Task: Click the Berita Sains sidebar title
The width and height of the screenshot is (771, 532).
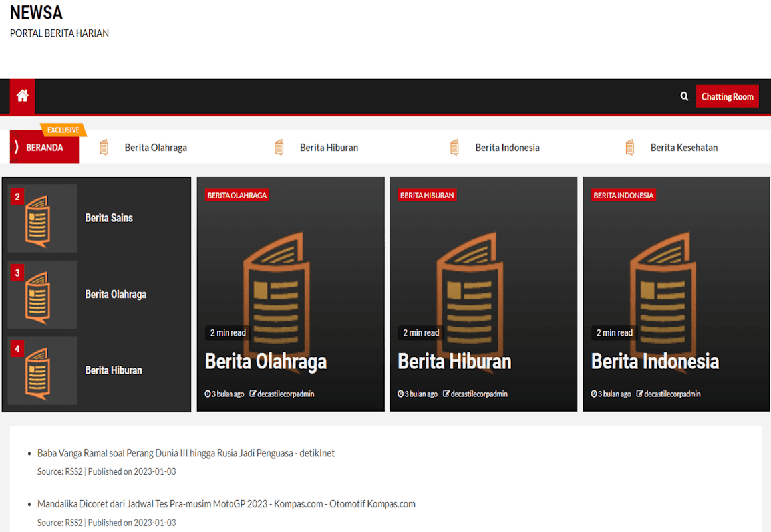Action: 109,218
